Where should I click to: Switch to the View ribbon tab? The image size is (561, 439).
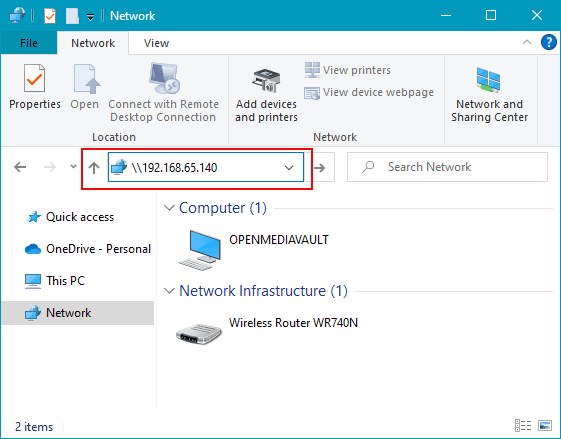tap(156, 43)
